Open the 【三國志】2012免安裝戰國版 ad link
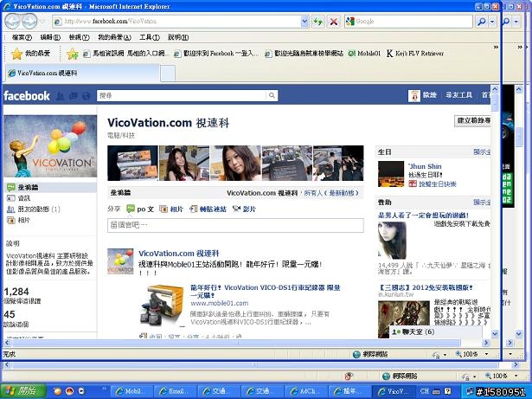 (x=426, y=287)
